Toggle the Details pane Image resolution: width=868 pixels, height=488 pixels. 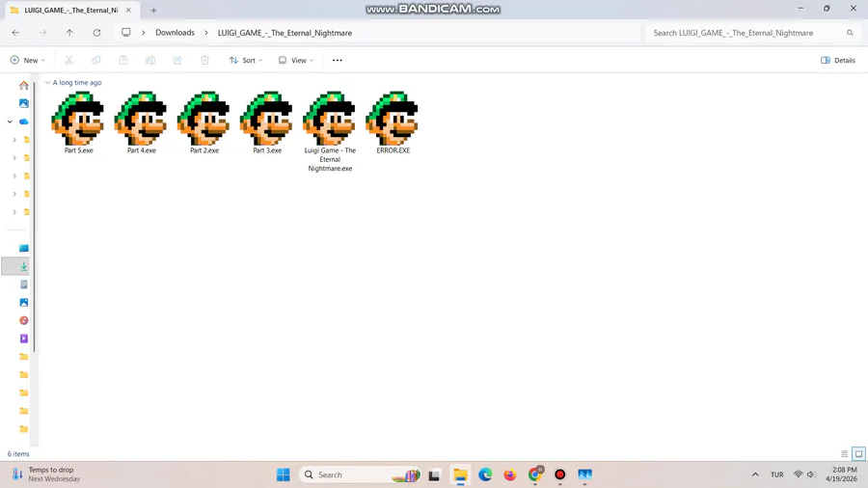838,60
